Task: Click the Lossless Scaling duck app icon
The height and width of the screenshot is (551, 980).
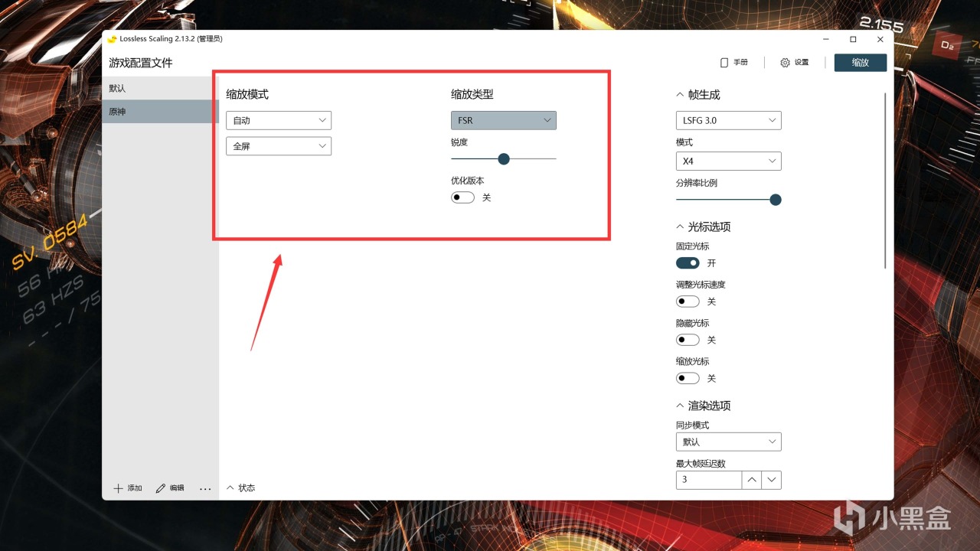Action: (113, 39)
